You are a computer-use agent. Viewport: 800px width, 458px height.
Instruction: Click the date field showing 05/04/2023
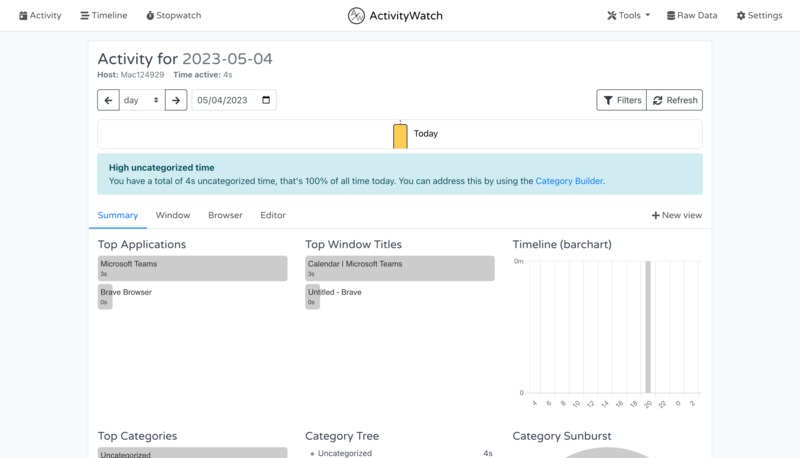pyautogui.click(x=234, y=100)
